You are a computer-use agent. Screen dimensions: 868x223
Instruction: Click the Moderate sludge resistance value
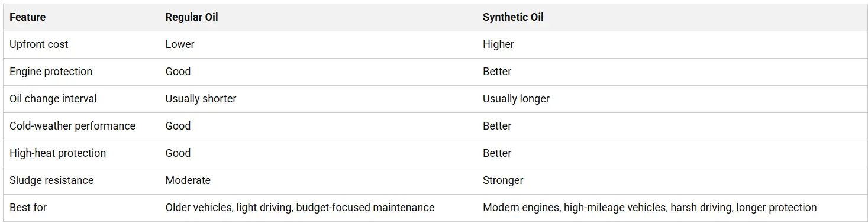188,180
